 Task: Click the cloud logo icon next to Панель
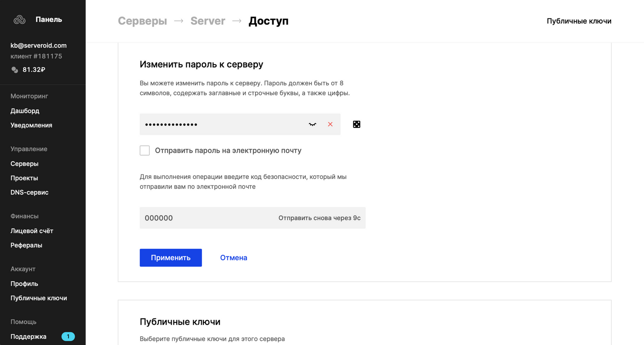(x=19, y=19)
